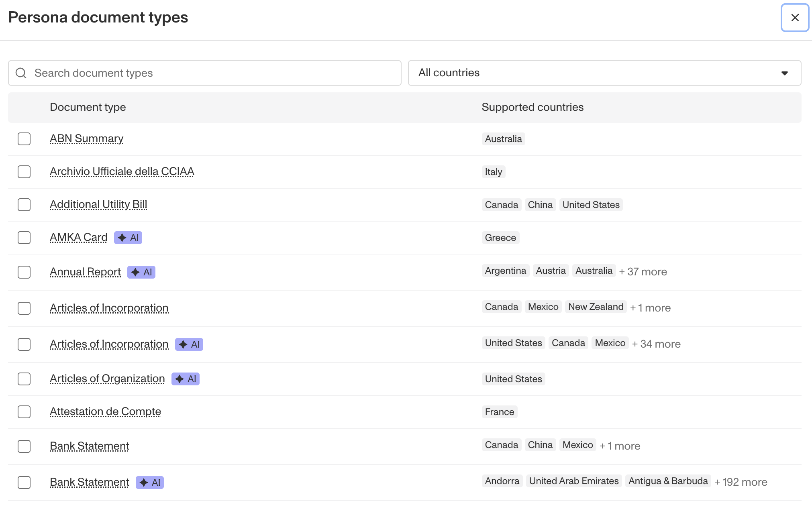Screen dimensions: 812x509
Task: Click the AI badge next to AMKA Card
Action: point(128,238)
